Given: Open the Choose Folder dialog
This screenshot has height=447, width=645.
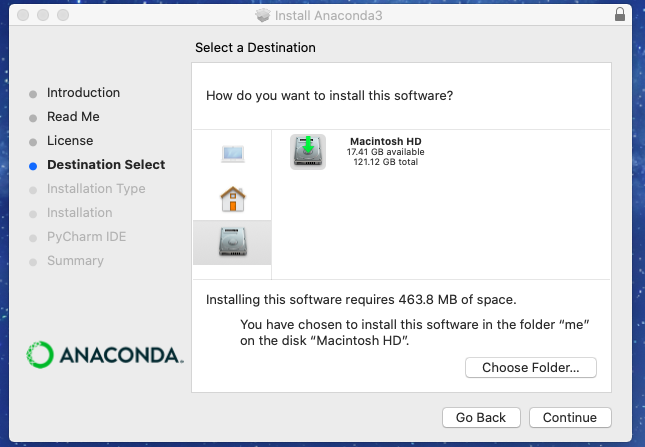Looking at the screenshot, I should [530, 367].
